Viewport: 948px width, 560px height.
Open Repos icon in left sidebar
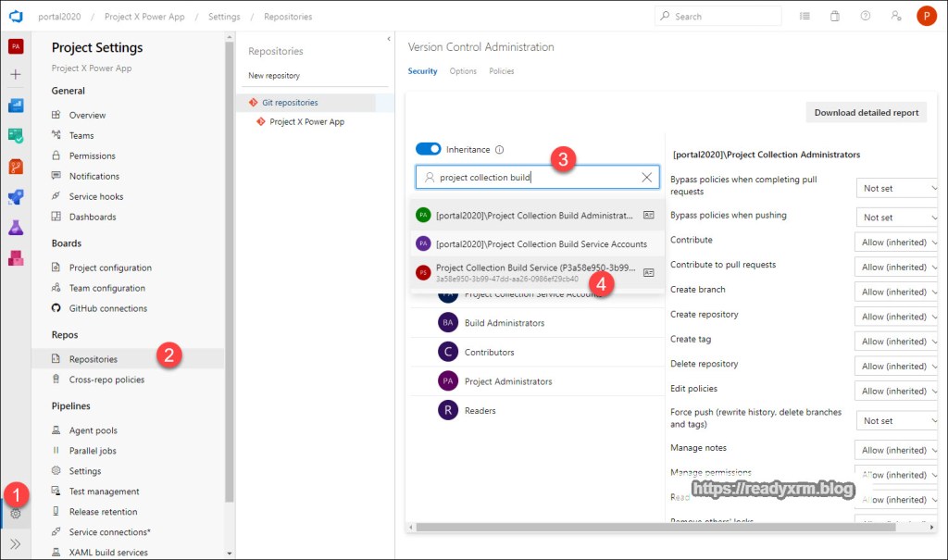click(x=16, y=166)
